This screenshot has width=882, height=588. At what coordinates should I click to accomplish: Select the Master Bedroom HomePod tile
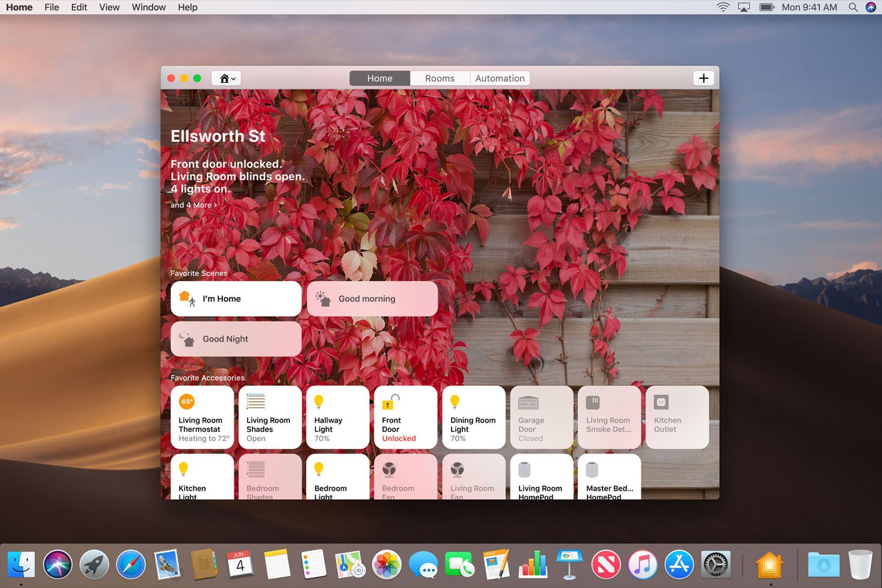click(x=609, y=477)
